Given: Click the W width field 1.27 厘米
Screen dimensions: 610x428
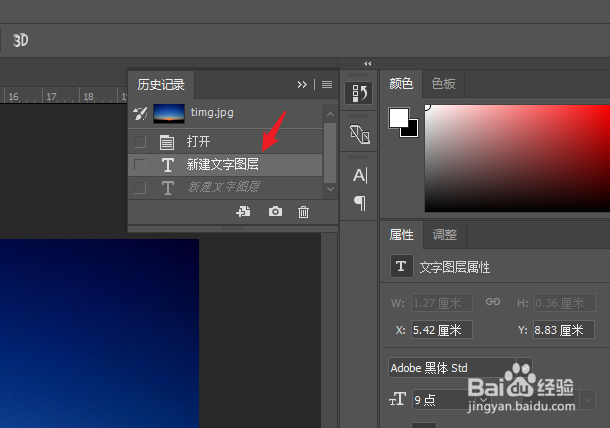Looking at the screenshot, I should click(442, 303).
